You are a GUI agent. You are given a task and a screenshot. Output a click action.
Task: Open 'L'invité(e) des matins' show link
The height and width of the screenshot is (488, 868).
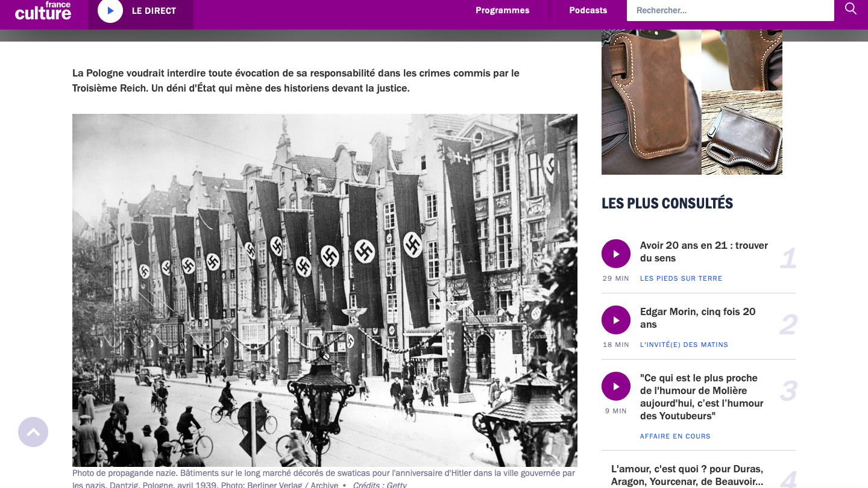click(684, 345)
